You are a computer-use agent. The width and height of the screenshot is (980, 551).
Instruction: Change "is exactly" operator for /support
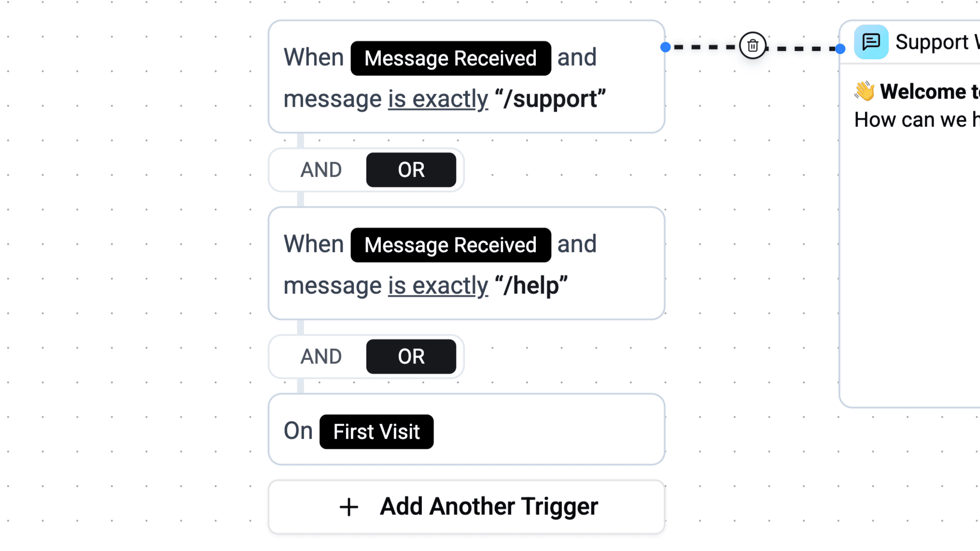coord(438,99)
